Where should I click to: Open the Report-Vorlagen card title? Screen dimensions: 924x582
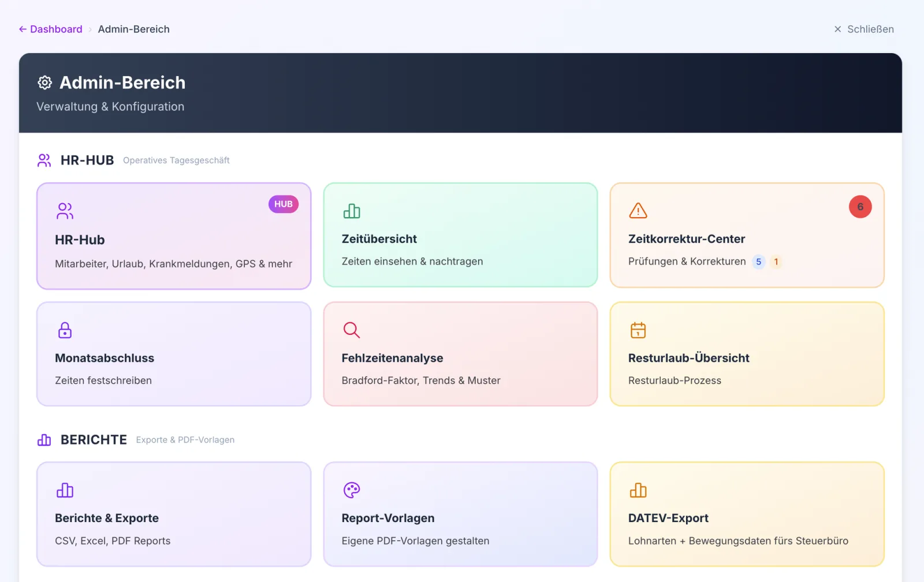[388, 518]
